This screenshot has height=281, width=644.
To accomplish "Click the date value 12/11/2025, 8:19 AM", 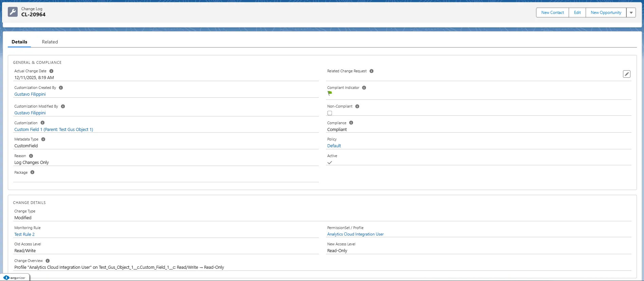I will pos(34,78).
